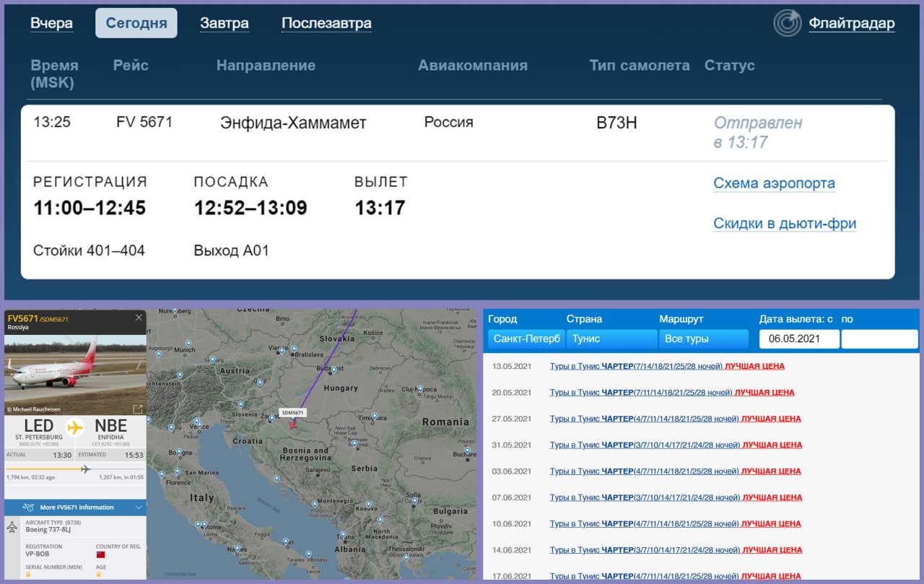Screen dimensions: 924x584
Task: Click the destination Энфида-Хаммамет
Action: pos(293,123)
